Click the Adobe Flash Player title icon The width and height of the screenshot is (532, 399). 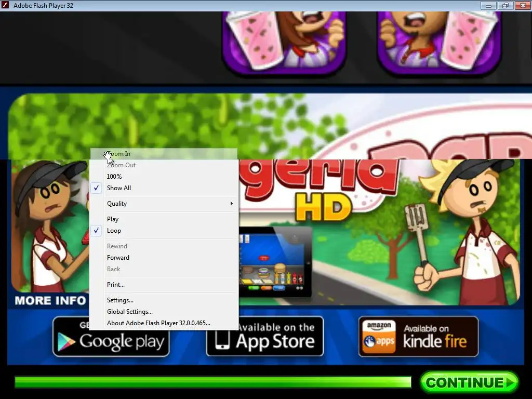pos(5,5)
